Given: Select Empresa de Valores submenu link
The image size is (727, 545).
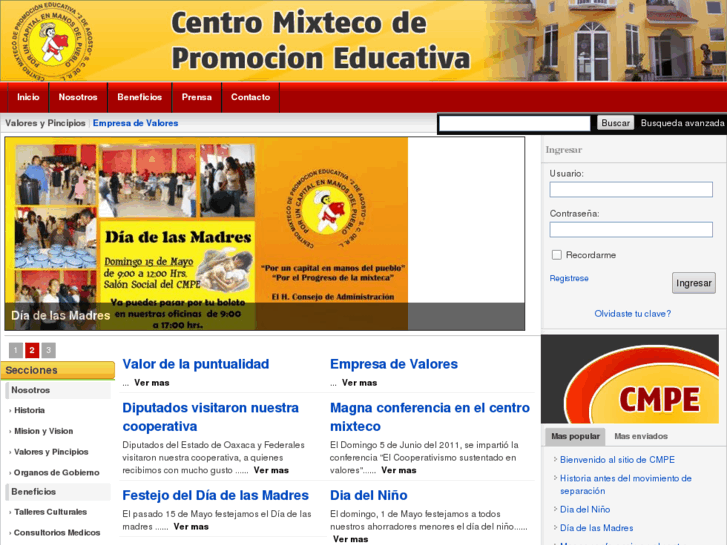Looking at the screenshot, I should [x=135, y=123].
